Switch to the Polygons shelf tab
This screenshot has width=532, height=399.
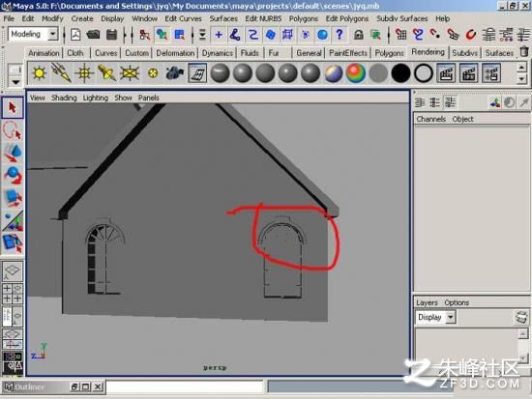coord(389,53)
